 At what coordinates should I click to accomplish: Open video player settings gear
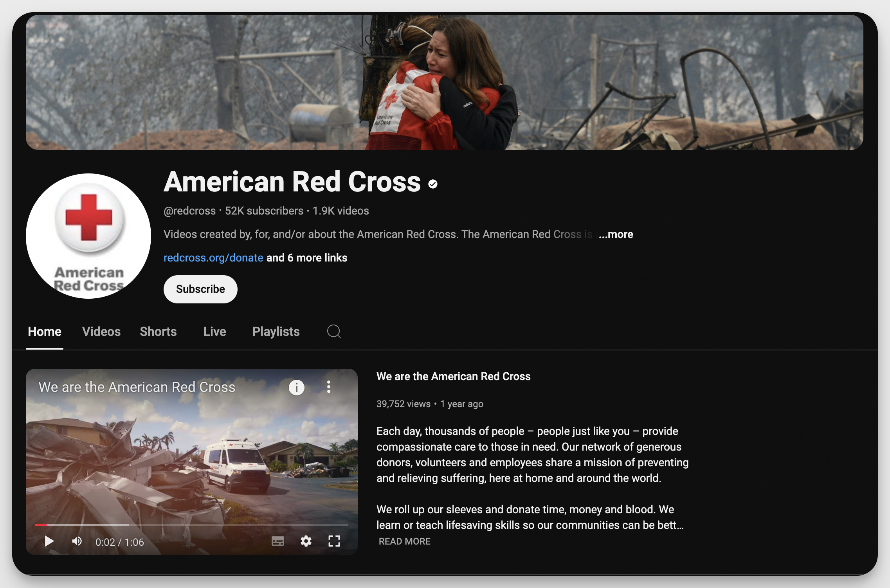306,541
